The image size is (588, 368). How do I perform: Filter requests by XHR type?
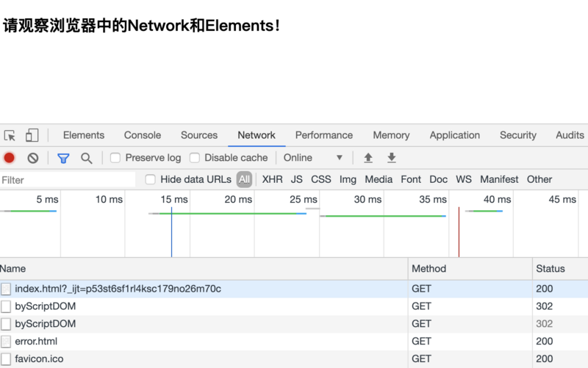(272, 179)
